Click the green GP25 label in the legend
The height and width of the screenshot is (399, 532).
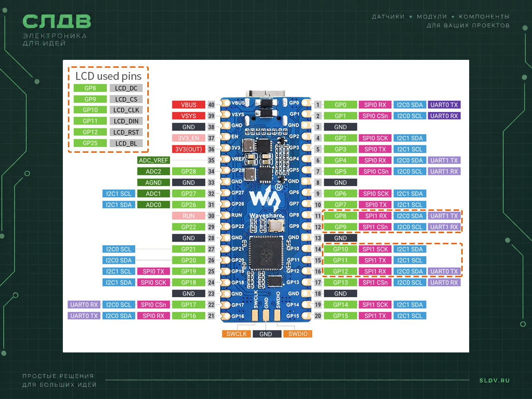tap(90, 143)
